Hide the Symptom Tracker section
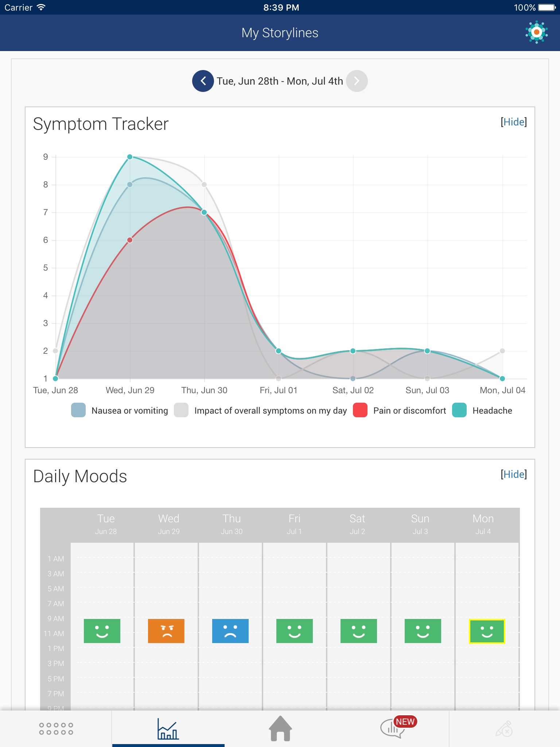The height and width of the screenshot is (747, 560). pos(513,122)
